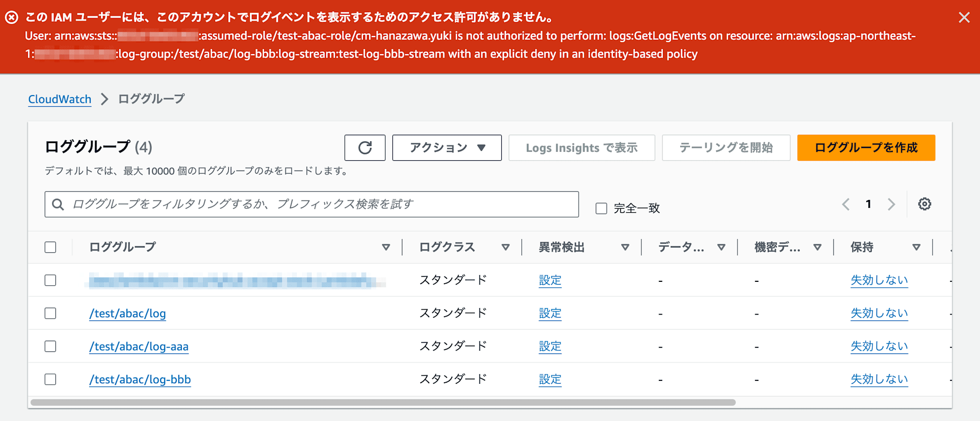Sort by ロググループ column arrow
The width and height of the screenshot is (980, 421).
click(386, 247)
